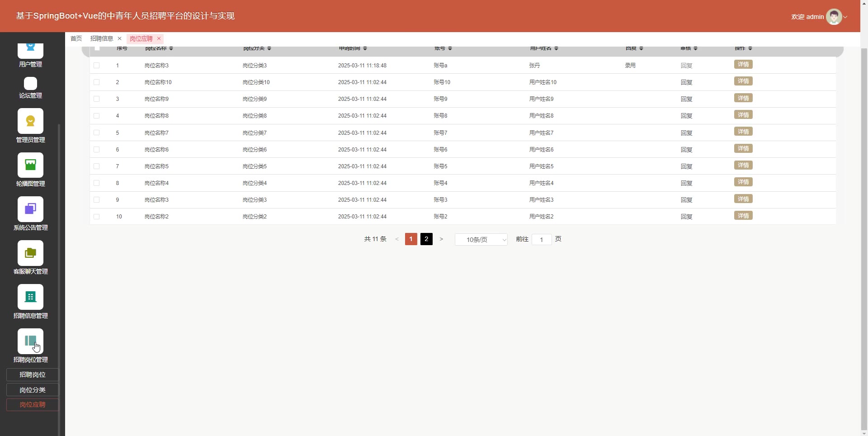Open 详情 for the 用户姓名3 row
Image resolution: width=868 pixels, height=436 pixels.
coord(743,199)
